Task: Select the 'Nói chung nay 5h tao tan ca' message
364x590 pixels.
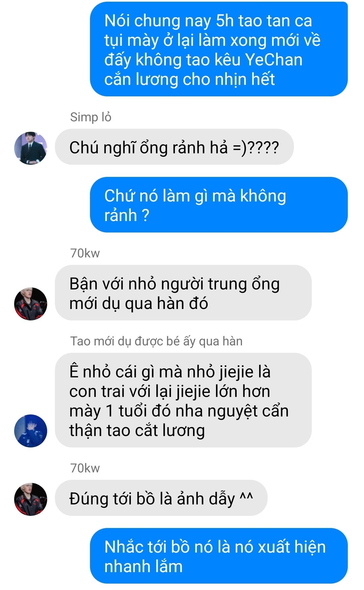Action: (219, 49)
